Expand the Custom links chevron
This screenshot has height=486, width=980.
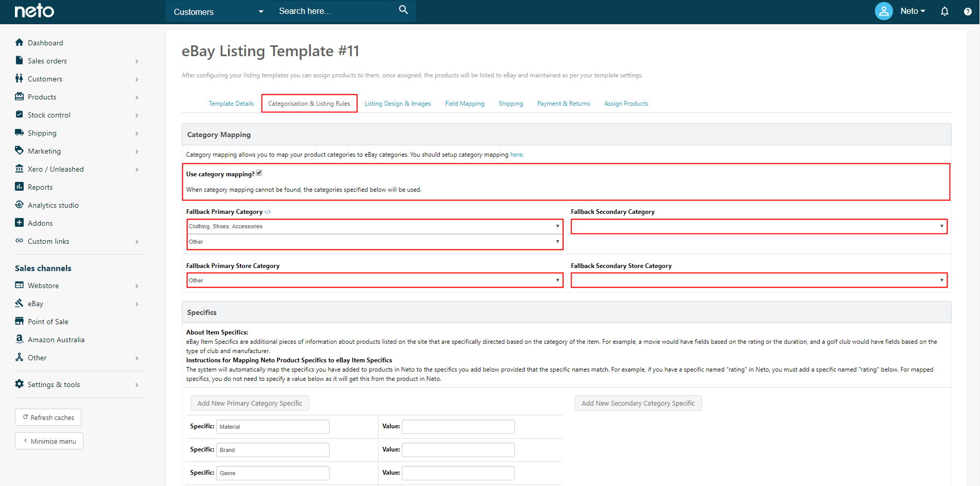click(136, 242)
